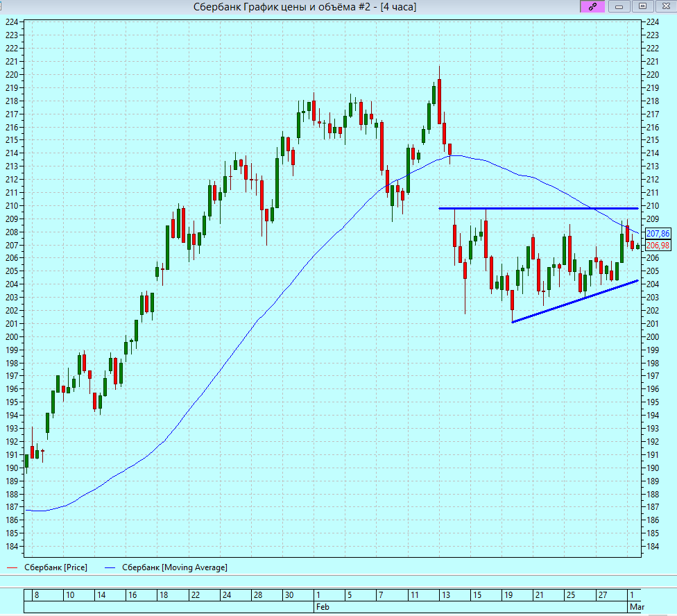Click the '19' date label on time axis
677x616 pixels.
(508, 595)
